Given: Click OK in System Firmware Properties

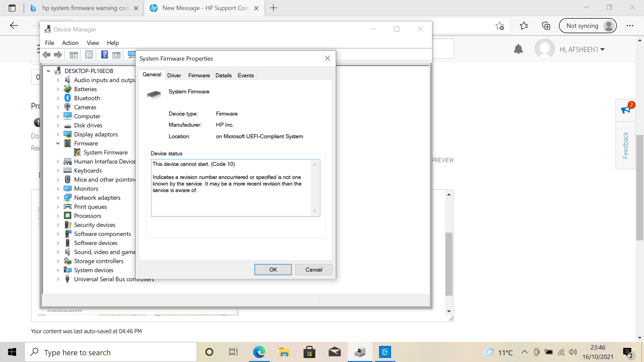Looking at the screenshot, I should coord(273,269).
